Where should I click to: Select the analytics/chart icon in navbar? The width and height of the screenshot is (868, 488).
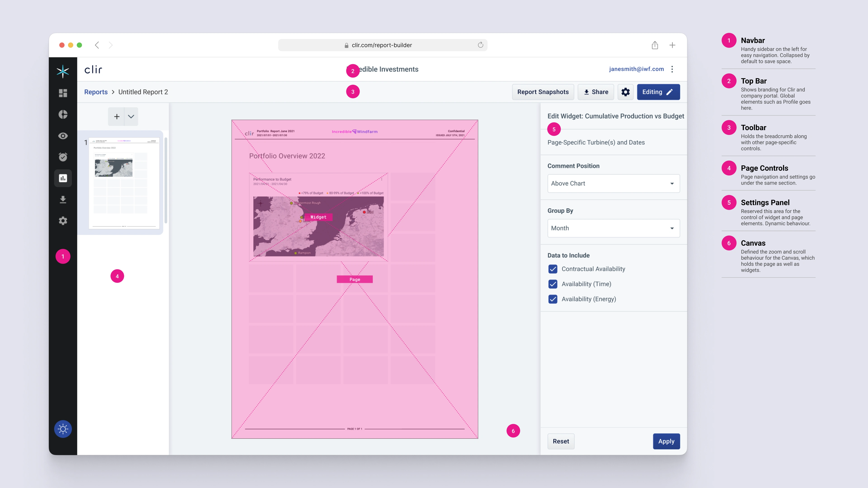coord(64,178)
